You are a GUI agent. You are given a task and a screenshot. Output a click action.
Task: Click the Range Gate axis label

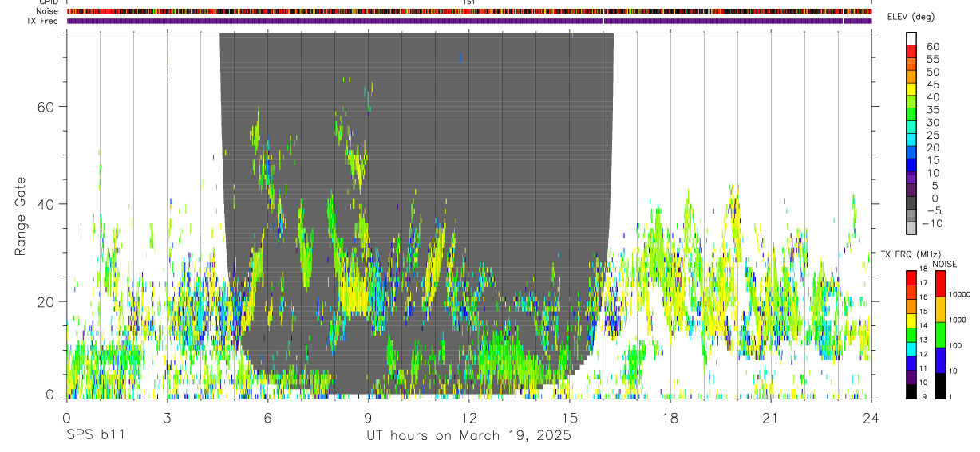click(x=22, y=215)
